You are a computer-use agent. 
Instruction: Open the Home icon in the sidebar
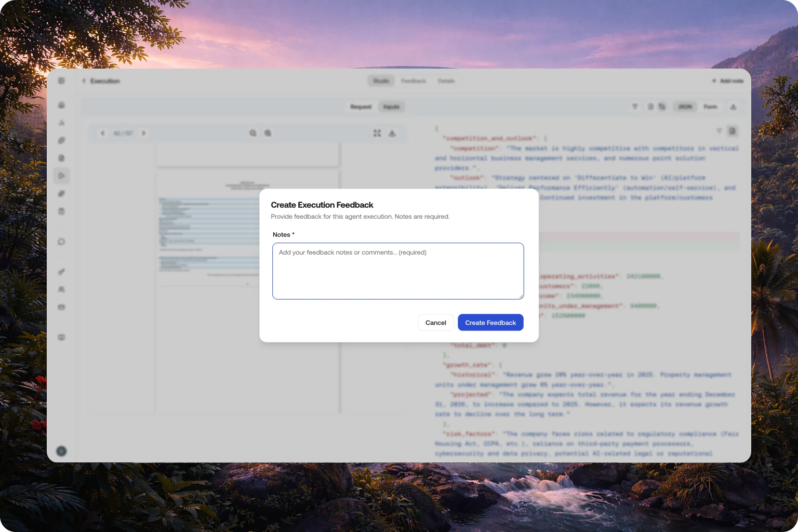coord(61,105)
